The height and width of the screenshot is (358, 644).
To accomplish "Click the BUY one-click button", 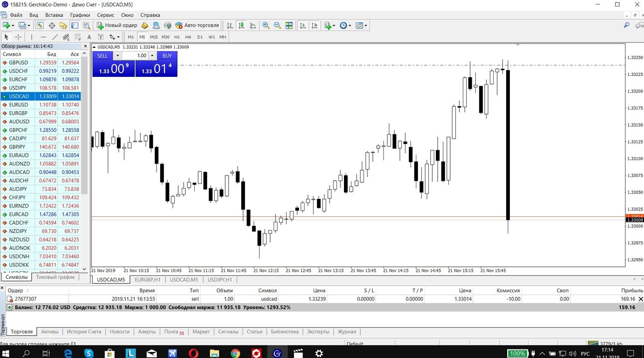I will pos(167,56).
